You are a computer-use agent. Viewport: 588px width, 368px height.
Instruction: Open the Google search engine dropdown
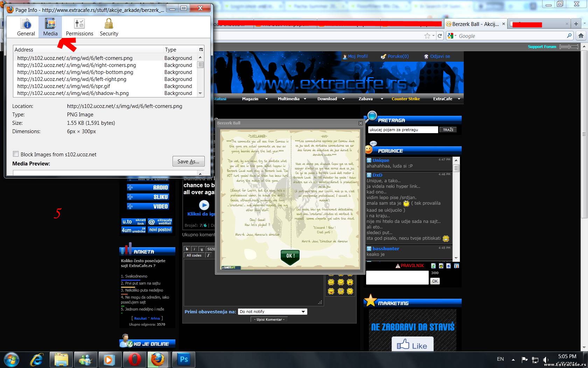click(452, 36)
